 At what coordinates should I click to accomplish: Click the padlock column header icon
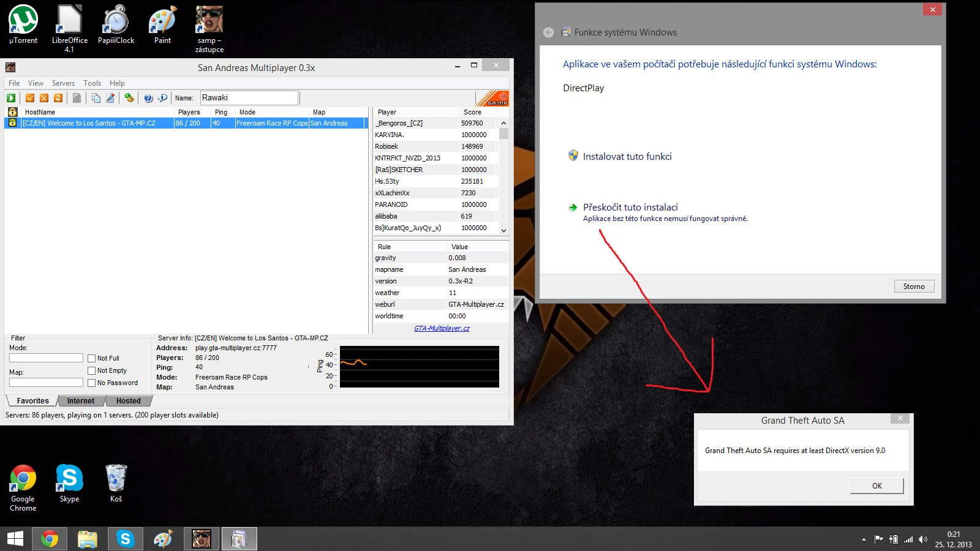click(12, 112)
